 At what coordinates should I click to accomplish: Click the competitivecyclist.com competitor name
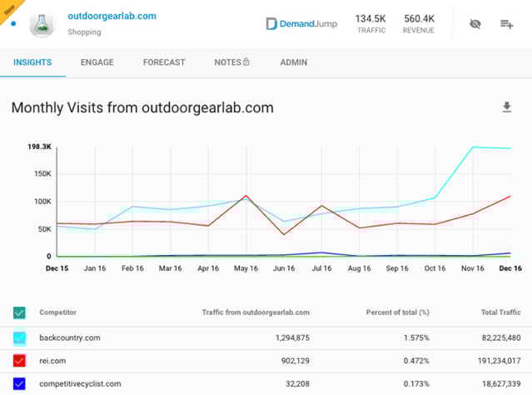point(80,384)
